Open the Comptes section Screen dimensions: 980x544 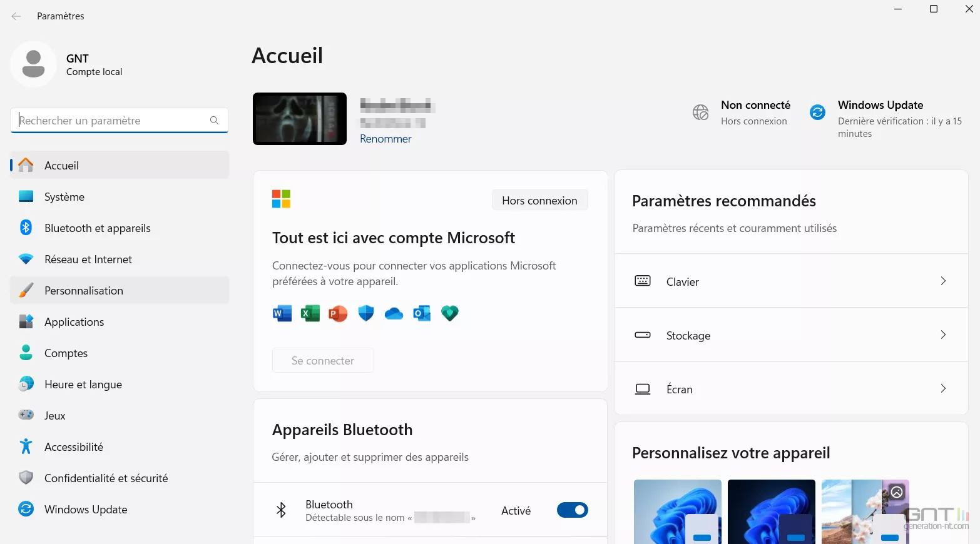click(120, 353)
